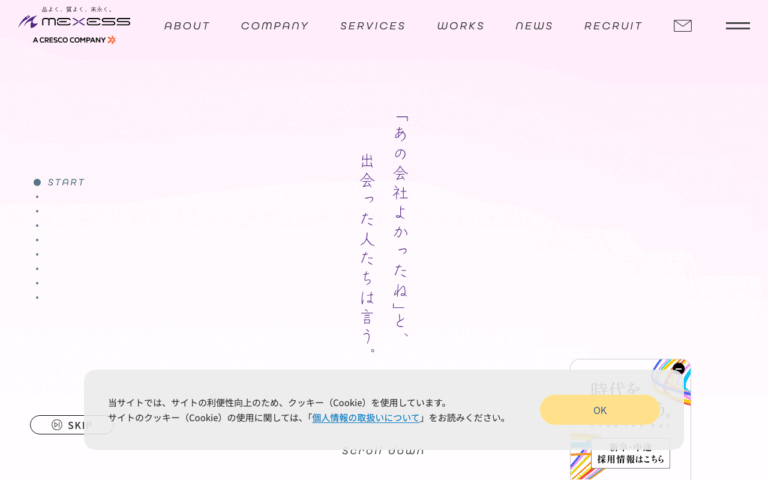Screen dimensions: 768x480
Task: Open the NEWS section
Action: (x=534, y=26)
